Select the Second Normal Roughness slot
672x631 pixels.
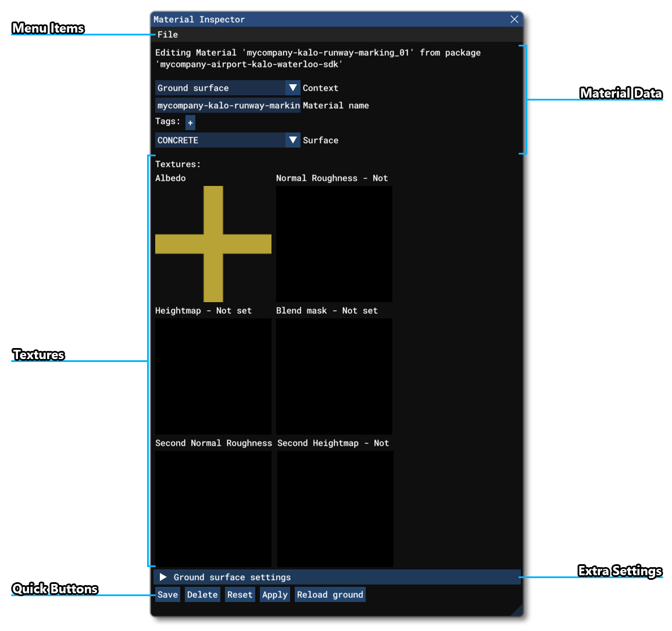tap(213, 508)
